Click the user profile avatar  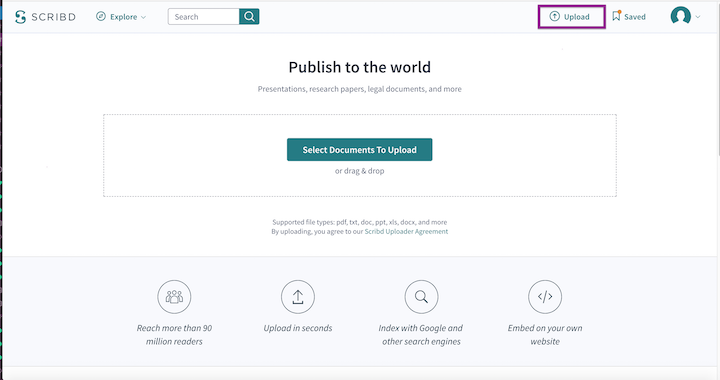click(681, 16)
